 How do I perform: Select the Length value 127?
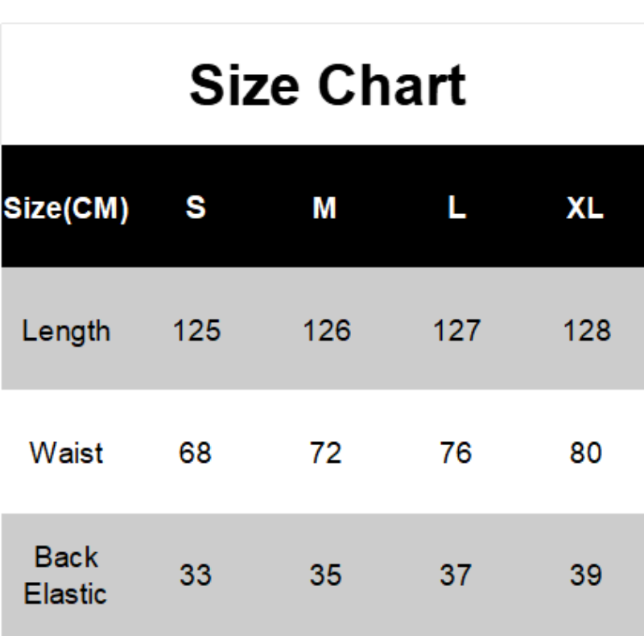pyautogui.click(x=456, y=331)
